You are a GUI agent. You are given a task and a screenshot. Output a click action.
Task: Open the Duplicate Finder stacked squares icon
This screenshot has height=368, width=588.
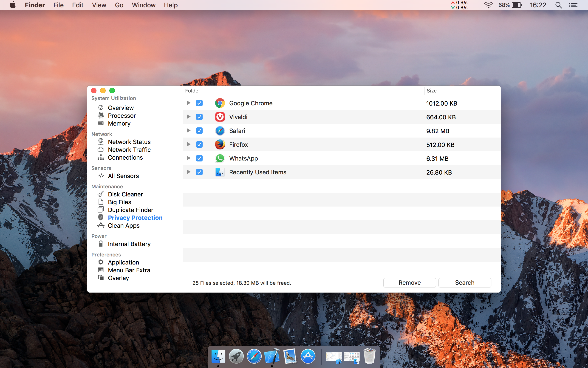[x=101, y=210]
